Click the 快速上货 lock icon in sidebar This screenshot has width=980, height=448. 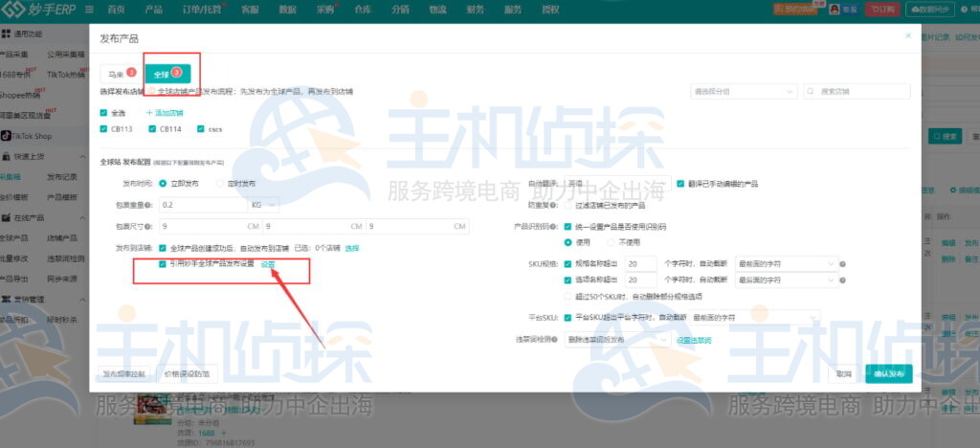(7, 156)
